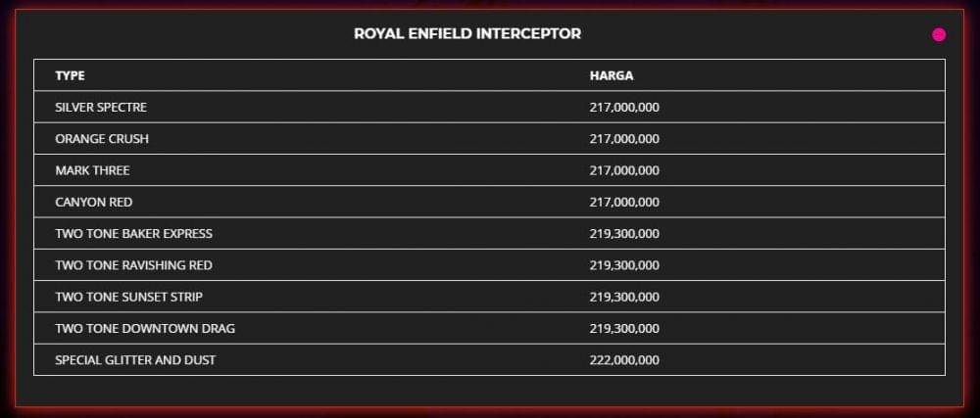Select the Canyon Red price value
The width and height of the screenshot is (980, 418).
click(x=624, y=202)
